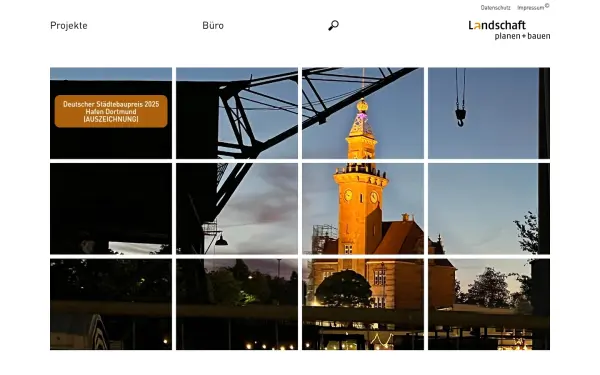Open the Deutscher Städtebaupreis 2025 award badge
The image size is (600, 375).
(x=111, y=111)
